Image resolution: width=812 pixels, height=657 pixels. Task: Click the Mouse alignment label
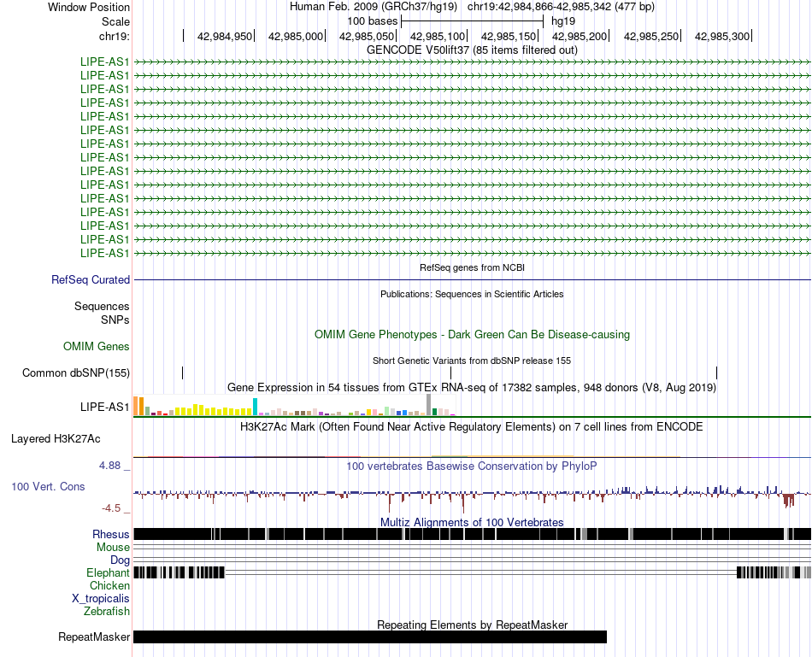[x=113, y=548]
